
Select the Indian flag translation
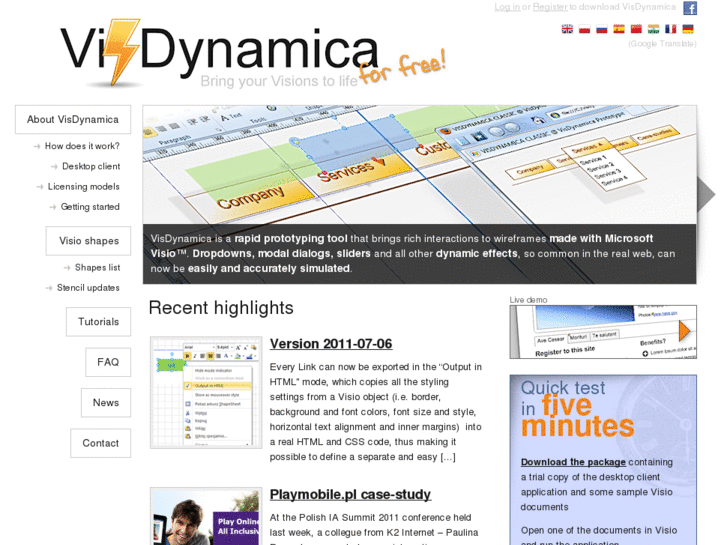653,29
